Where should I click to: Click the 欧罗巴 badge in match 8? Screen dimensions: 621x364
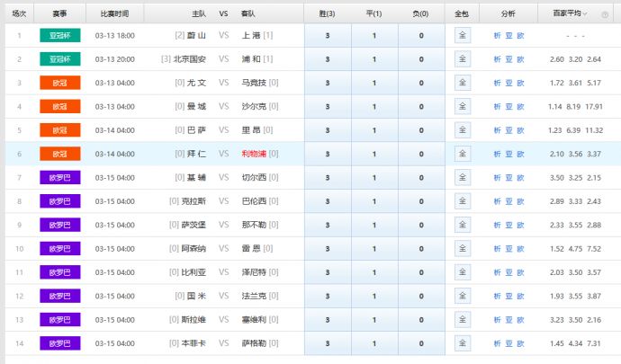tap(60, 201)
